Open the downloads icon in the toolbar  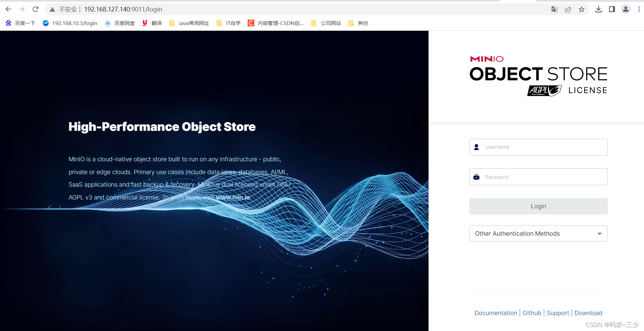pos(598,9)
